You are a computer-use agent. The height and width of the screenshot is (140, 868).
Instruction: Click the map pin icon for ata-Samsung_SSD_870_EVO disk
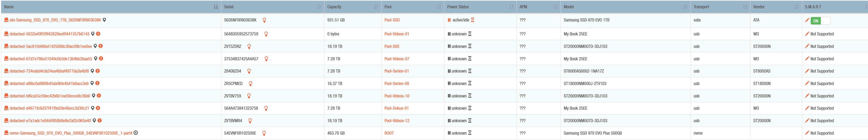coord(104,20)
